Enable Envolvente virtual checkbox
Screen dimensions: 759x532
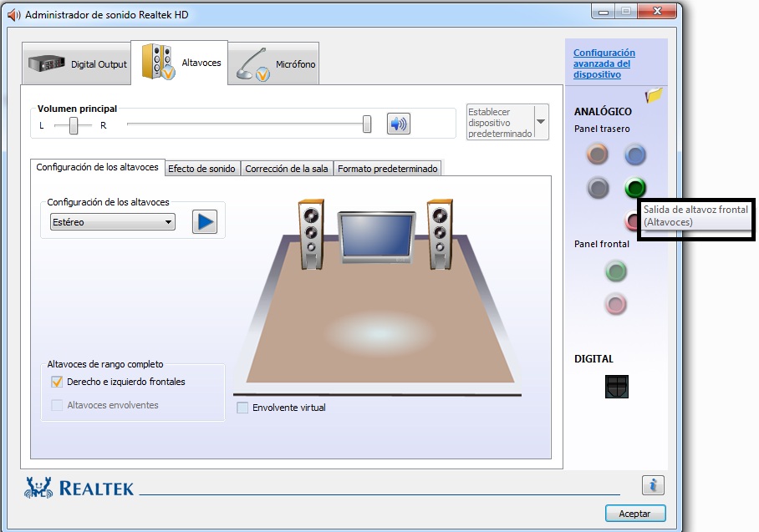point(242,408)
